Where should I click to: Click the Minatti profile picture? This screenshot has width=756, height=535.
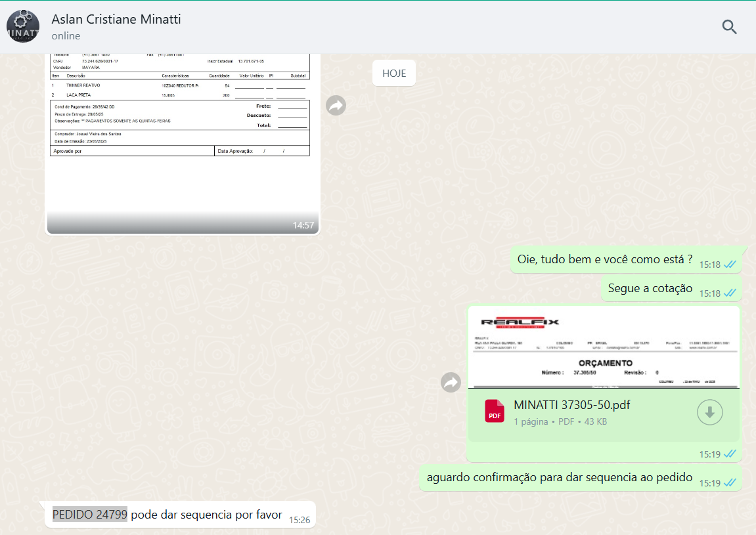[22, 27]
